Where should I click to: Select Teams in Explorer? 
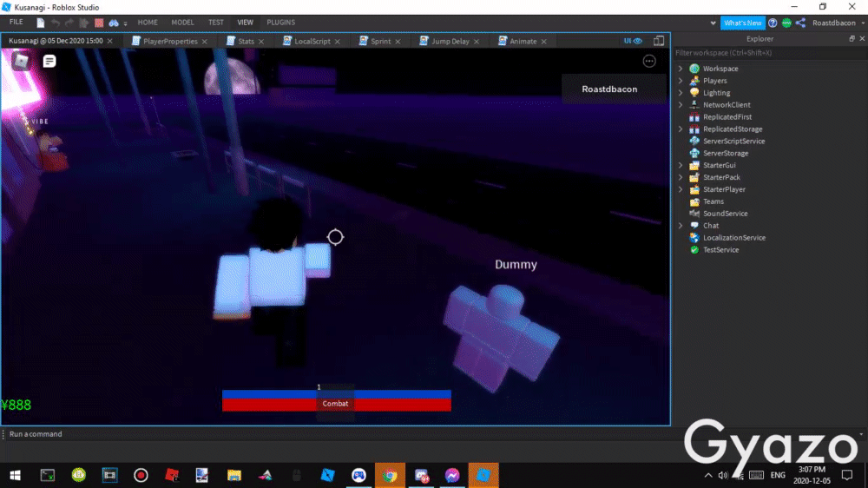coord(713,201)
